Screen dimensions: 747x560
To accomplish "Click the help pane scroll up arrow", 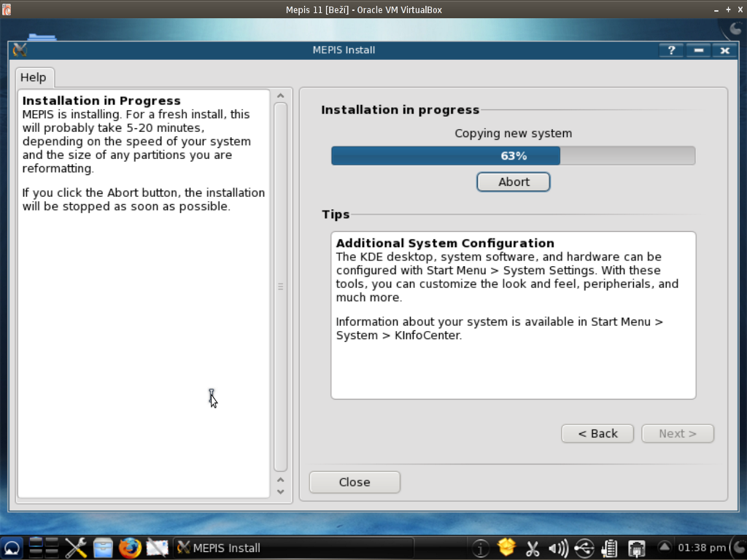I will 281,96.
